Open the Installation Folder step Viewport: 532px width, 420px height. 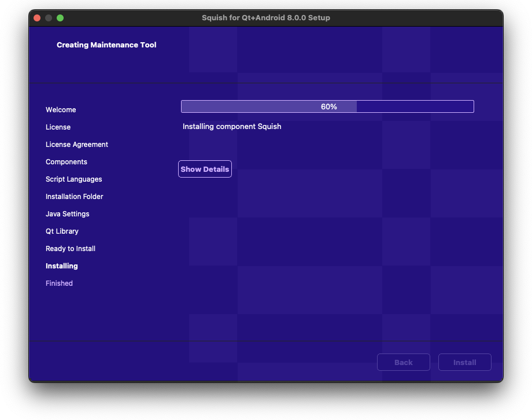[x=74, y=196]
